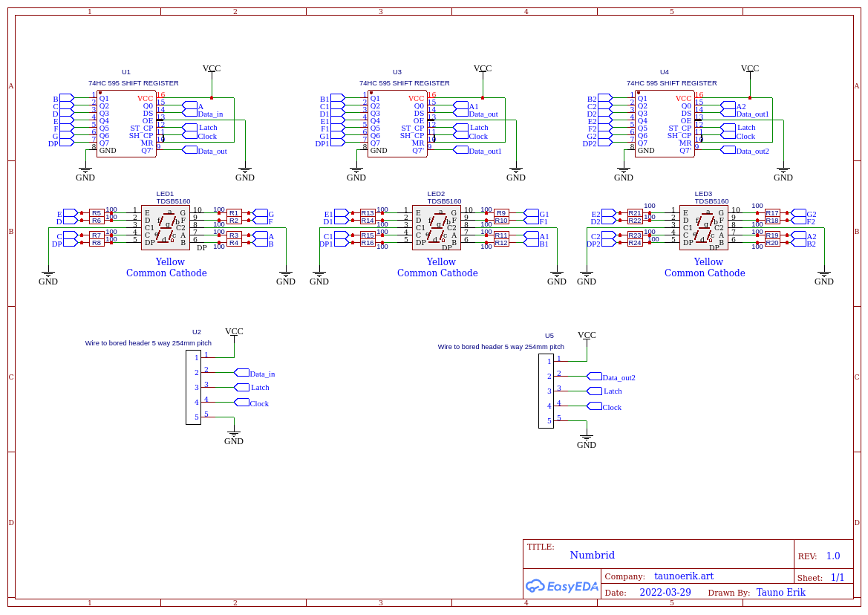
Task: Click the GND symbol below U2 header
Action: click(x=234, y=436)
